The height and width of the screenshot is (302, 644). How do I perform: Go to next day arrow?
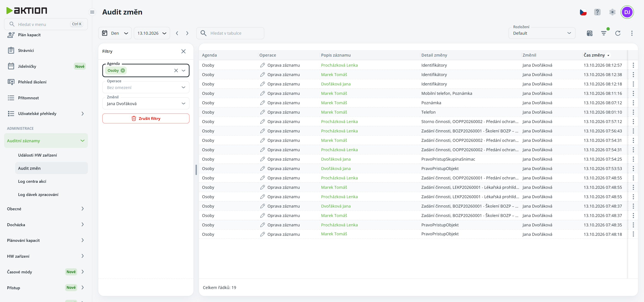click(x=187, y=33)
